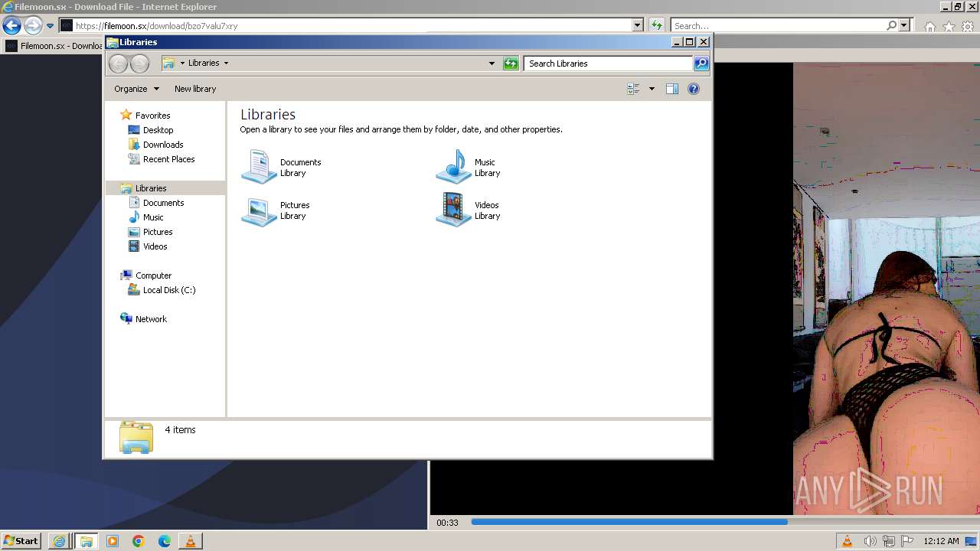Expand Libraries breadcrumb arrow
This screenshot has width=980, height=551.
226,64
